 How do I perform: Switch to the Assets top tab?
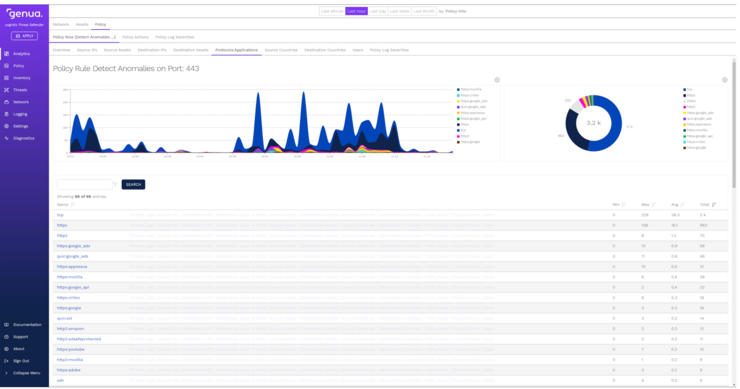pos(82,25)
